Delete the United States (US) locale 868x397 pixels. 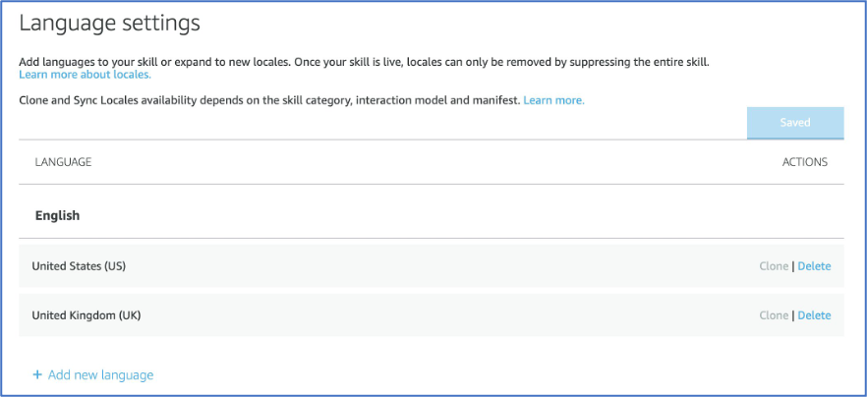[814, 266]
